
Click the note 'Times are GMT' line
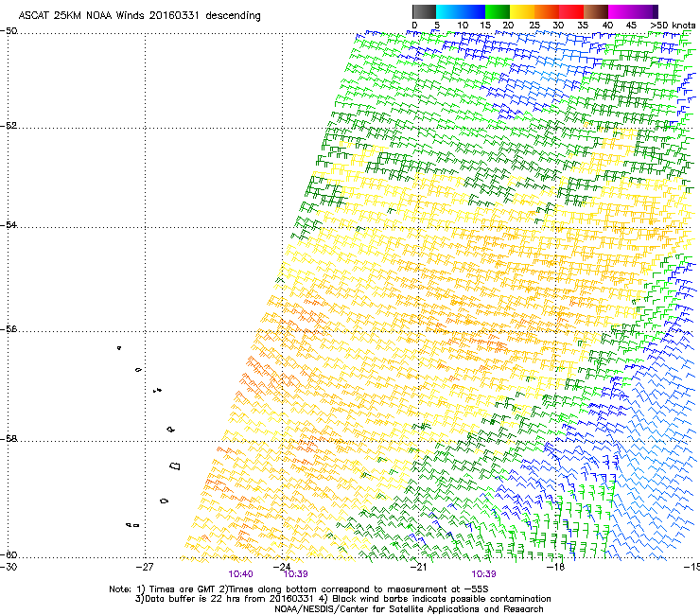click(299, 589)
